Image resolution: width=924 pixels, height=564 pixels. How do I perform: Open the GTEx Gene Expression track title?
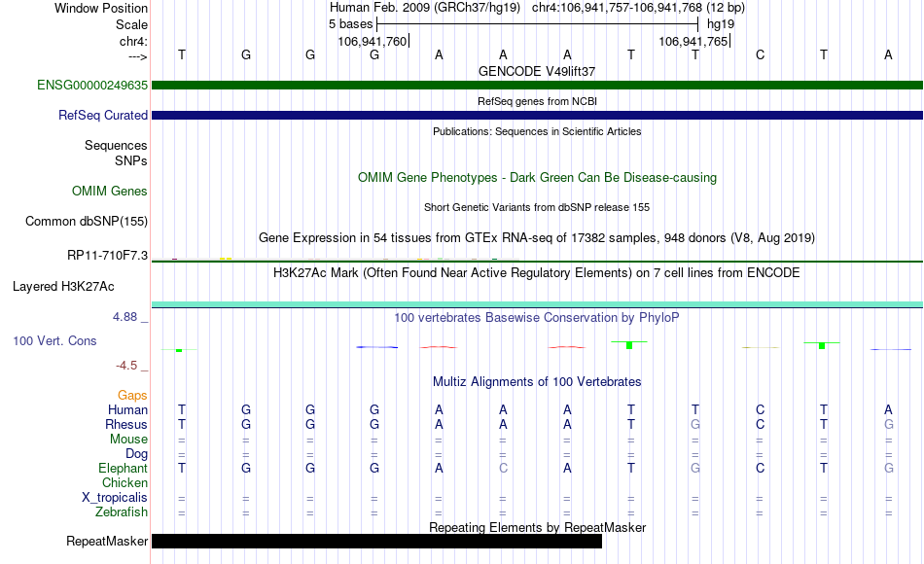(537, 237)
